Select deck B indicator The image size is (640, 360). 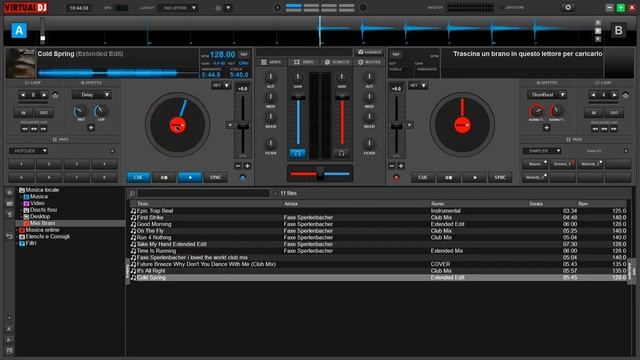618,30
